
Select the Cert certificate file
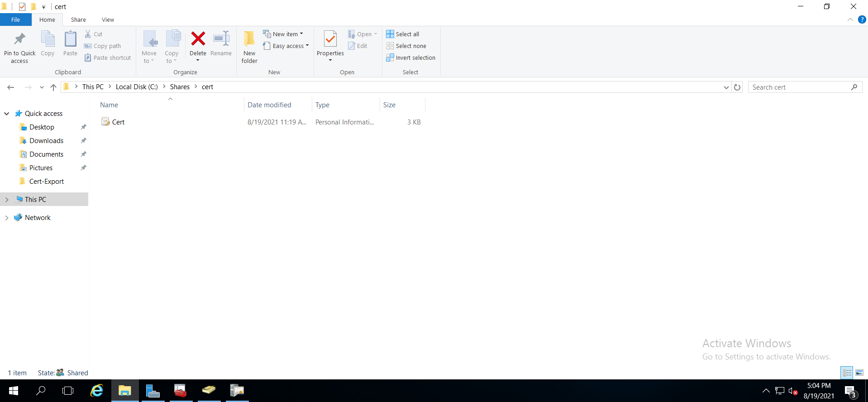(x=118, y=122)
